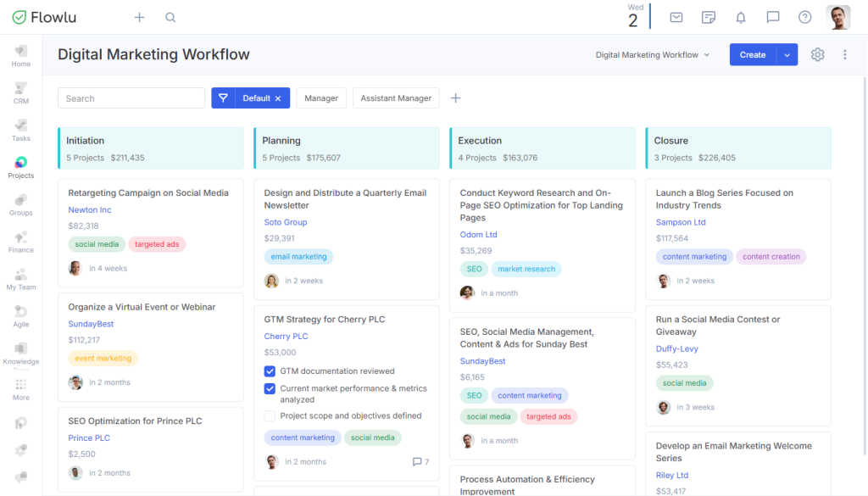Remove the Default filter with X
The width and height of the screenshot is (868, 496).
point(278,98)
